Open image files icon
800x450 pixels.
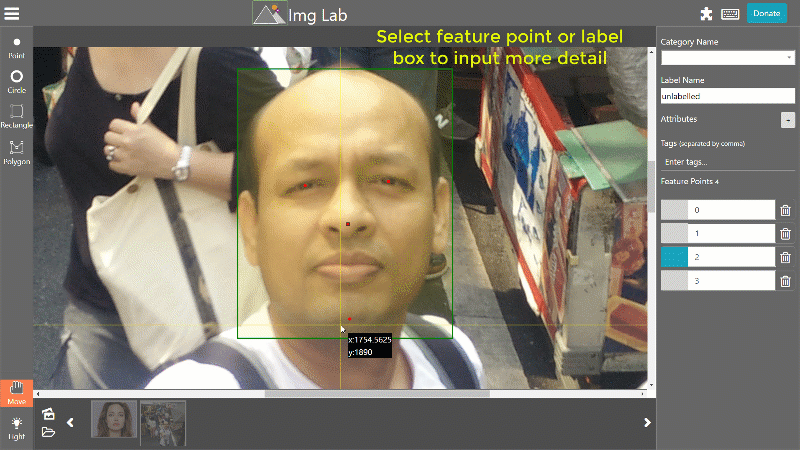(x=48, y=414)
